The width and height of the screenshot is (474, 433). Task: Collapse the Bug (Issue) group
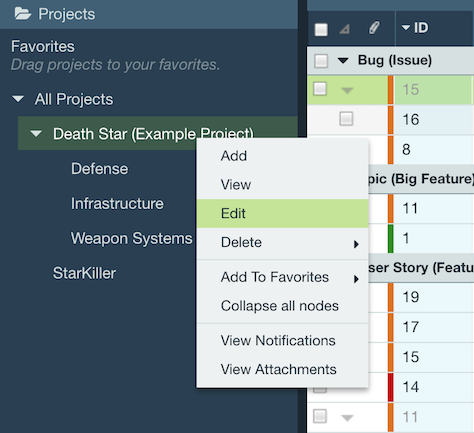pyautogui.click(x=343, y=60)
